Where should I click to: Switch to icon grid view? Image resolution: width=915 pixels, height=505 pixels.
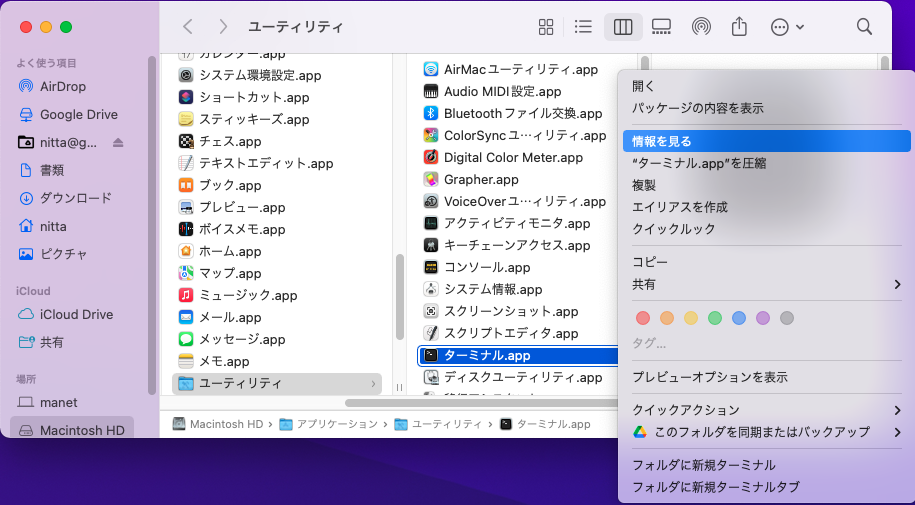click(546, 27)
